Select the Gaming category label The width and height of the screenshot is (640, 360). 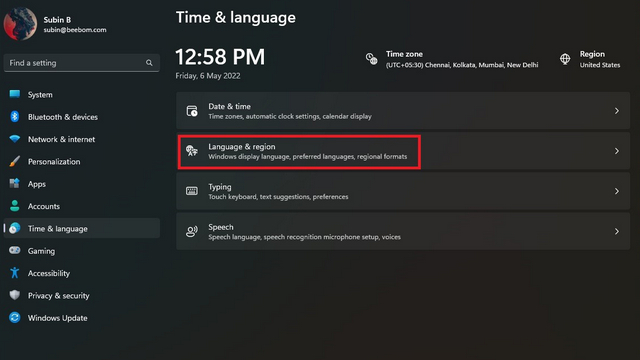(x=41, y=251)
